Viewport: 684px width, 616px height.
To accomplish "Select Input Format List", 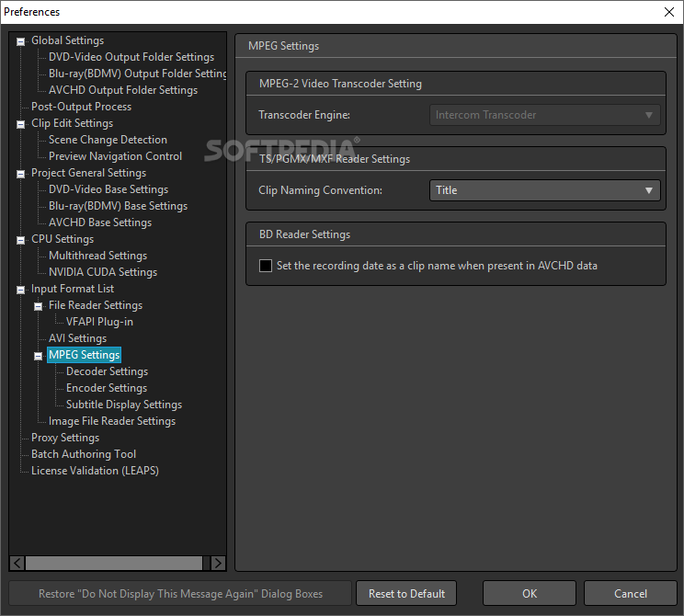I will click(x=73, y=290).
